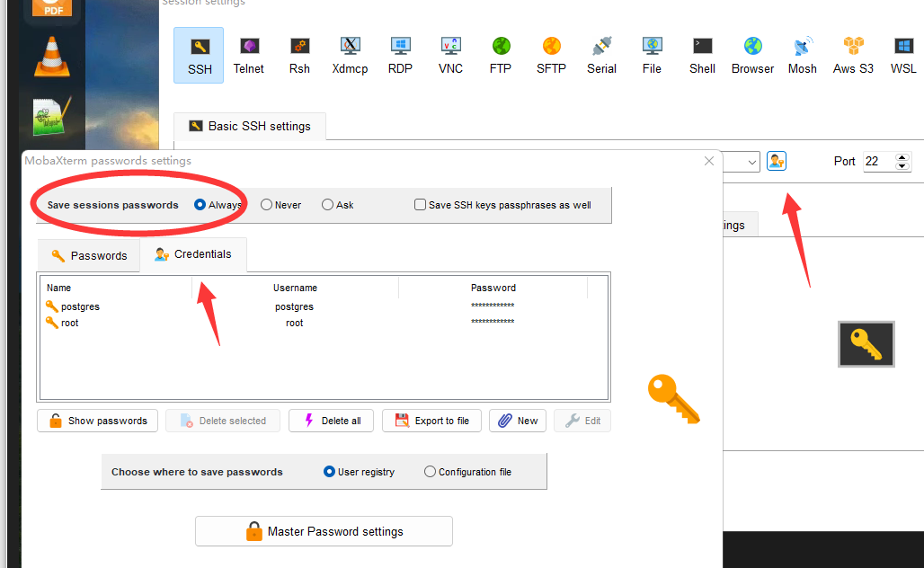924x568 pixels.
Task: Select the SFTP session type
Action: click(x=552, y=56)
